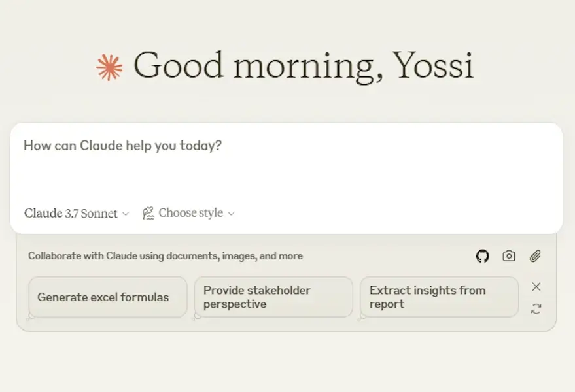The image size is (575, 392).
Task: Pick the Extract insights from report suggestion
Action: pos(440,297)
